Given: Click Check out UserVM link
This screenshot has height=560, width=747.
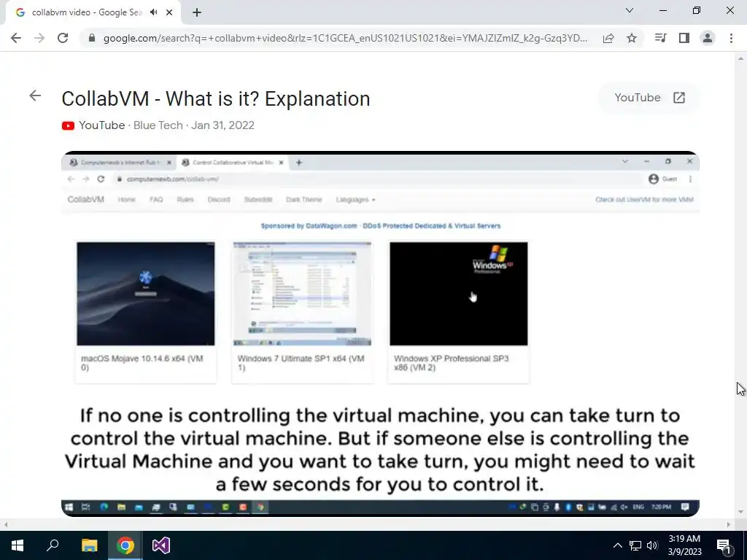Looking at the screenshot, I should (645, 200).
